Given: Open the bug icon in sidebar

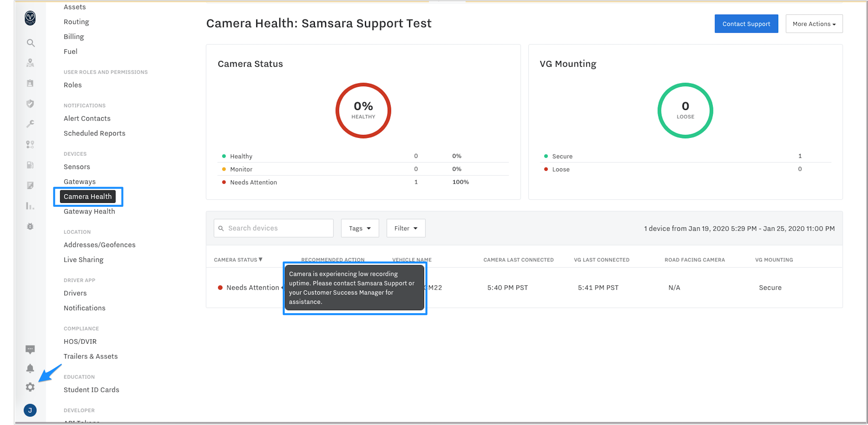Looking at the screenshot, I should point(30,226).
